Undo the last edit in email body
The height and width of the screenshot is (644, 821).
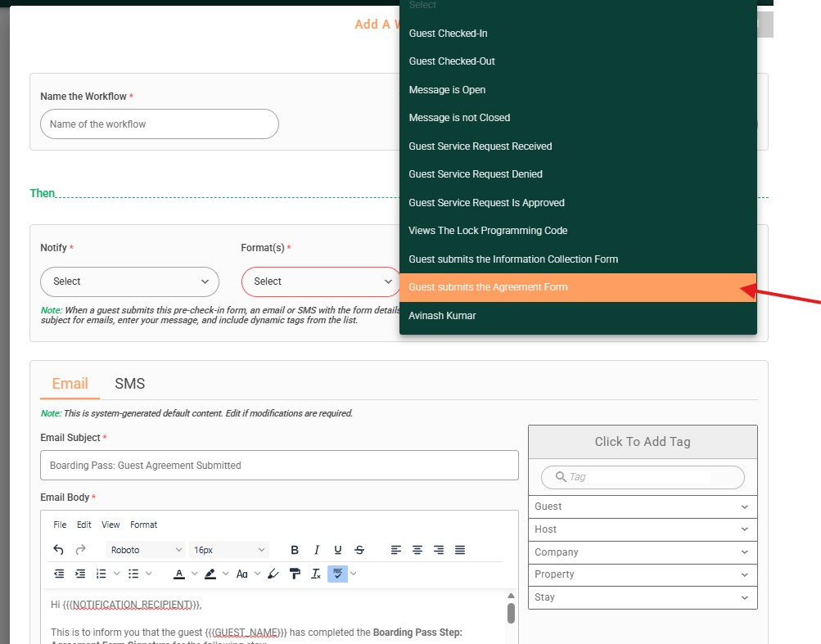point(59,550)
